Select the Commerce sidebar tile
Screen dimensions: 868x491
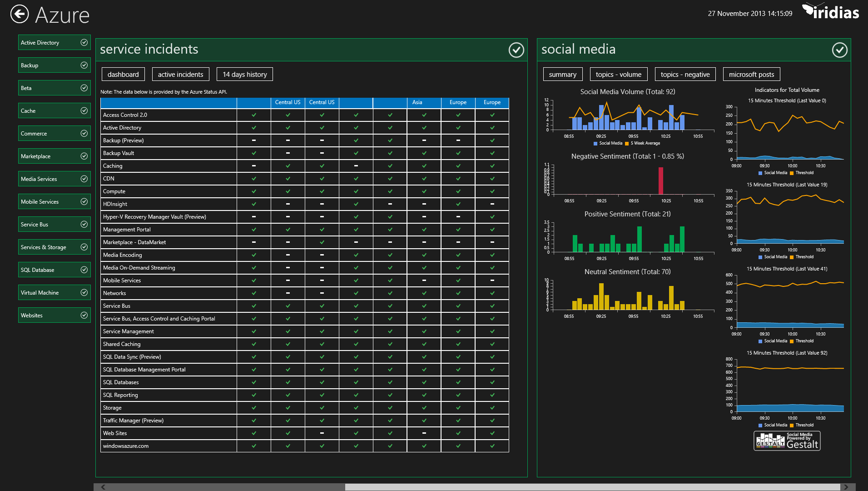point(55,133)
